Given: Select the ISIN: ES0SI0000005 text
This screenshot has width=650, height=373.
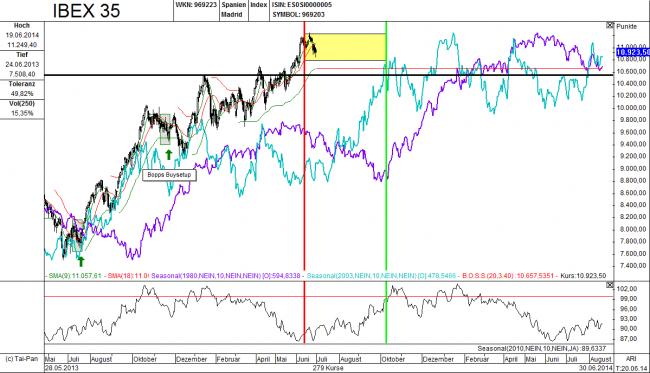Looking at the screenshot, I should point(302,5).
